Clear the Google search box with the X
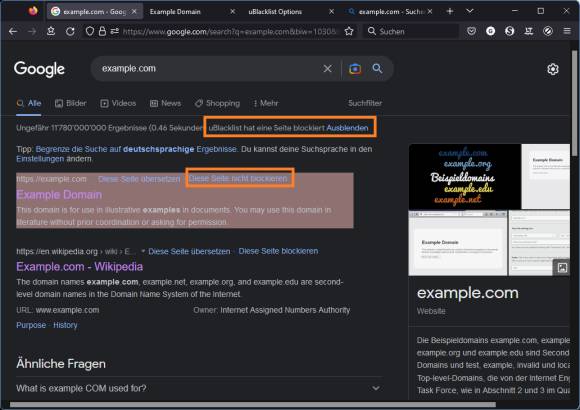Viewport: 580px width, 410px height. point(327,69)
